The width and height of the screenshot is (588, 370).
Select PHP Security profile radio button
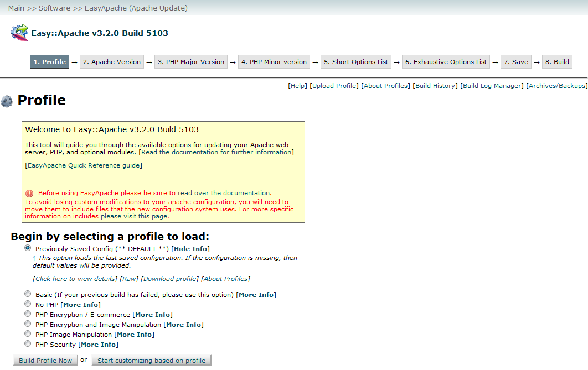28,344
